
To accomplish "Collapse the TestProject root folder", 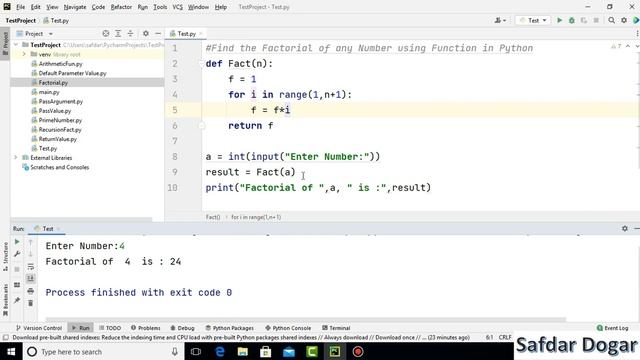I will click(x=16, y=45).
